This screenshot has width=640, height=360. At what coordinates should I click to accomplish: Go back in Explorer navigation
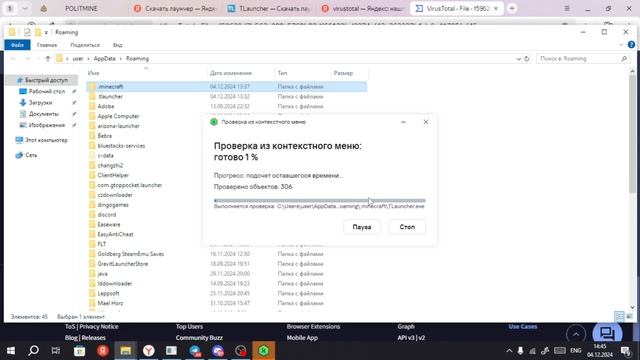pyautogui.click(x=13, y=59)
